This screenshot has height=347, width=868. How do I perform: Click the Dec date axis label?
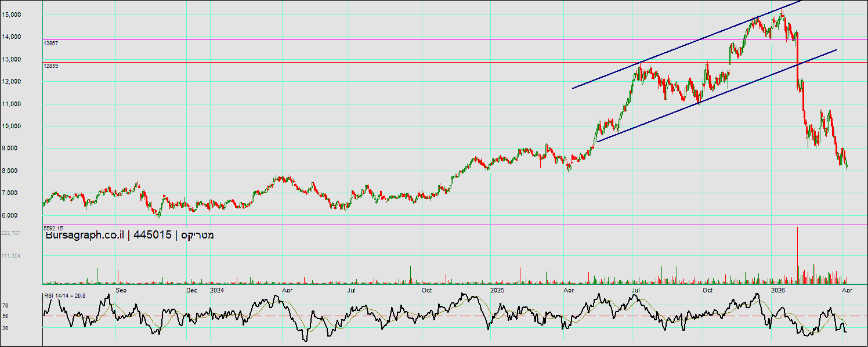(192, 290)
